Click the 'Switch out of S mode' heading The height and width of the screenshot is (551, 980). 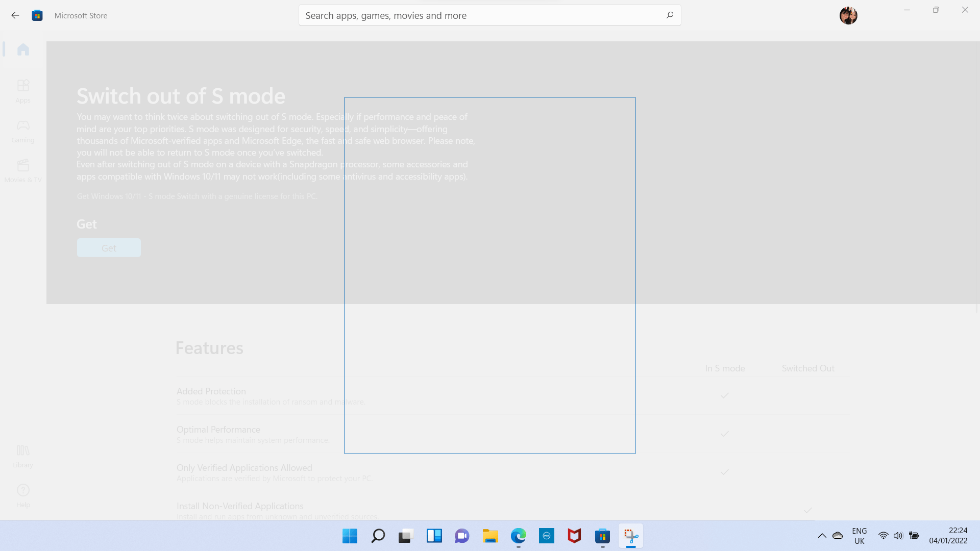pyautogui.click(x=181, y=96)
